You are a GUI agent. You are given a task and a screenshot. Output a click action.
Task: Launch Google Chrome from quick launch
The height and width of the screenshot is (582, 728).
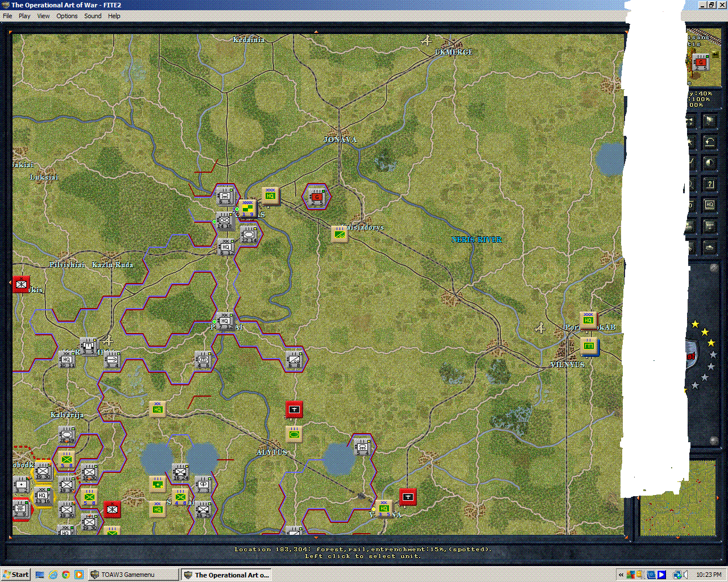(x=66, y=575)
